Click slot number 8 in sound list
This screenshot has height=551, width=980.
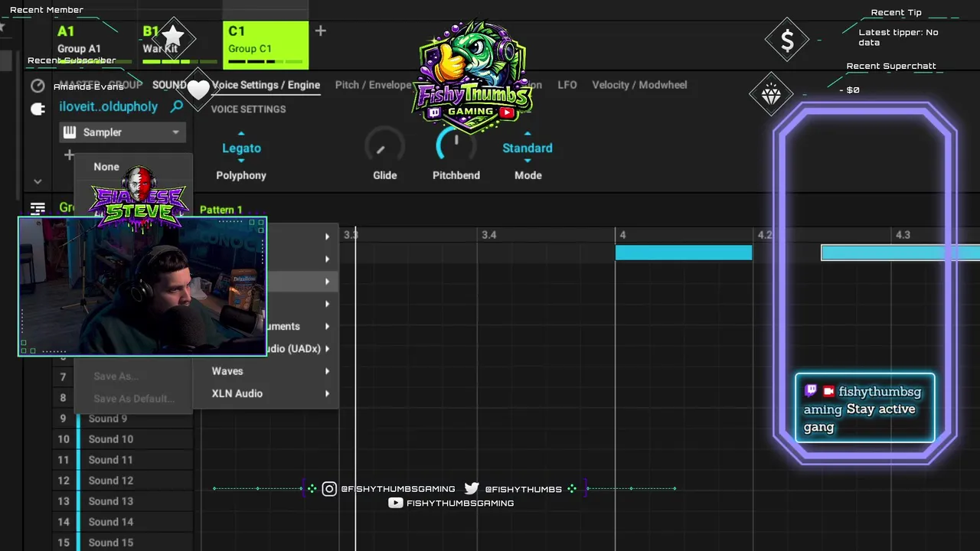63,398
